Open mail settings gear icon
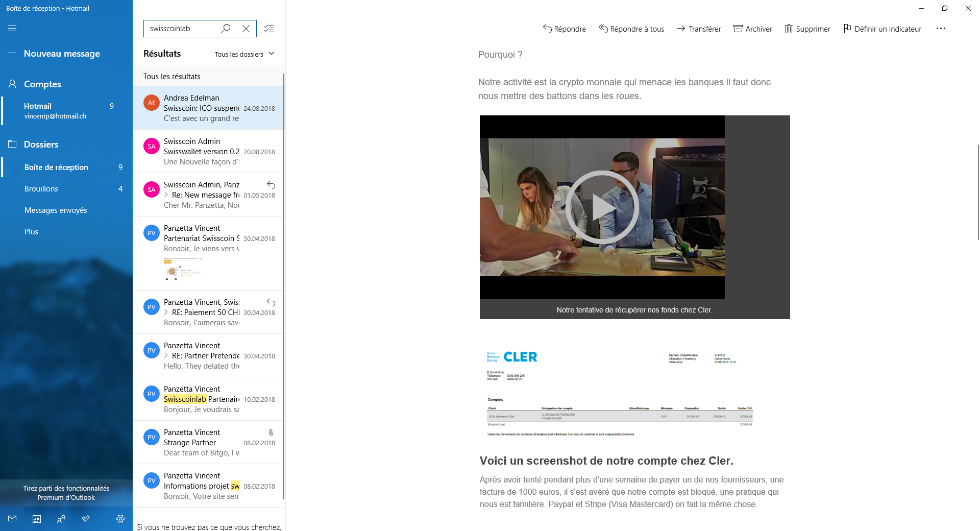Image resolution: width=980 pixels, height=531 pixels. pyautogui.click(x=120, y=519)
